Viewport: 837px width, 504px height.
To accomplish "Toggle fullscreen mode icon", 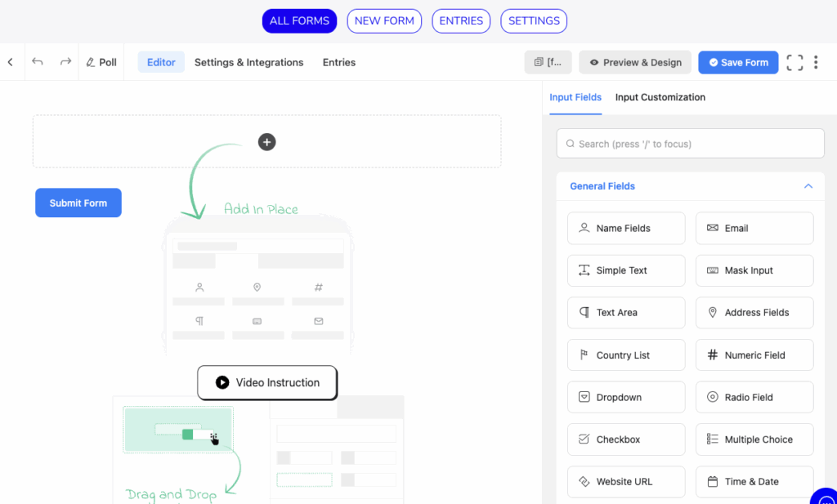I will [794, 63].
